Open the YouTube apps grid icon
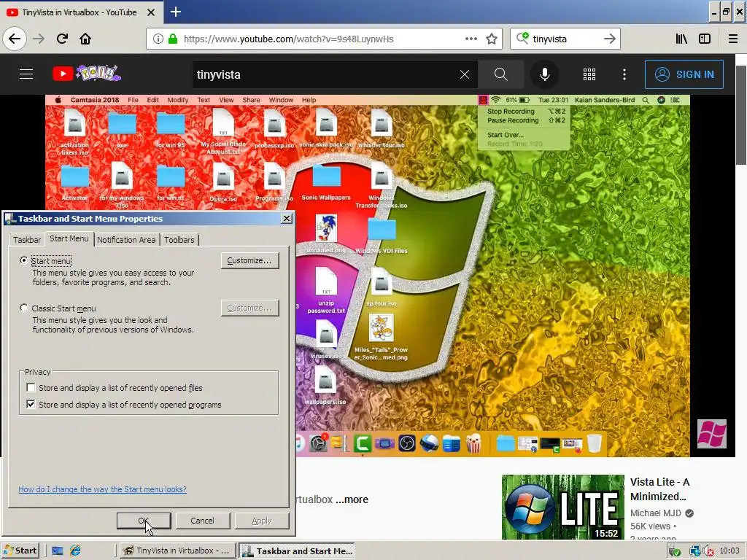 589,74
